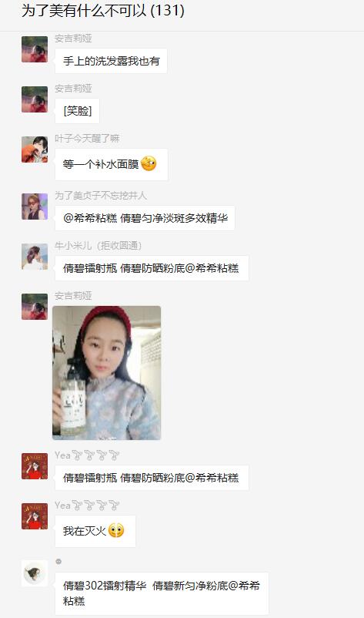
Task: Open the selfie photo holding a bottle
Action: pyautogui.click(x=107, y=373)
